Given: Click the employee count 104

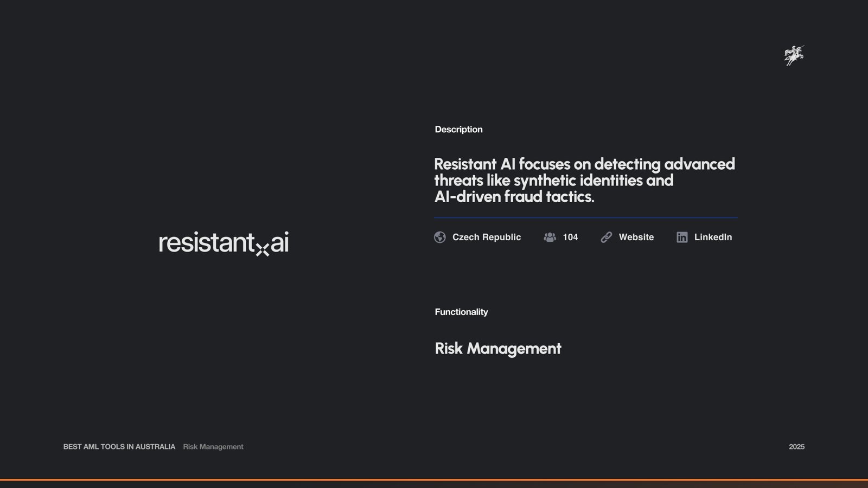Looking at the screenshot, I should [570, 237].
